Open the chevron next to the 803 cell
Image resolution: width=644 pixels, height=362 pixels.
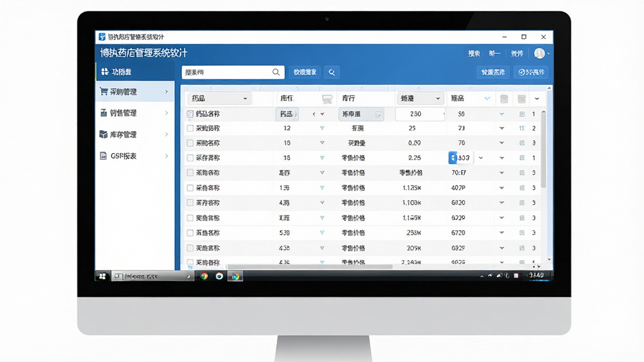click(480, 158)
